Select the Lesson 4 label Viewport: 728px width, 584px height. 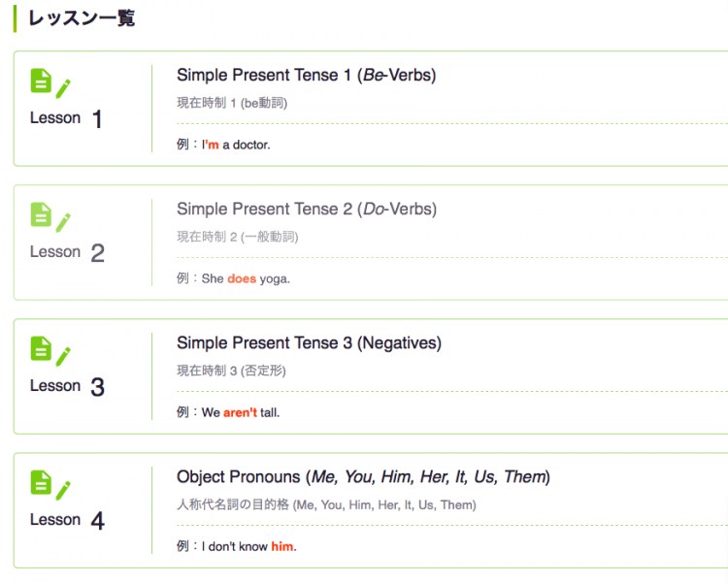(x=67, y=520)
